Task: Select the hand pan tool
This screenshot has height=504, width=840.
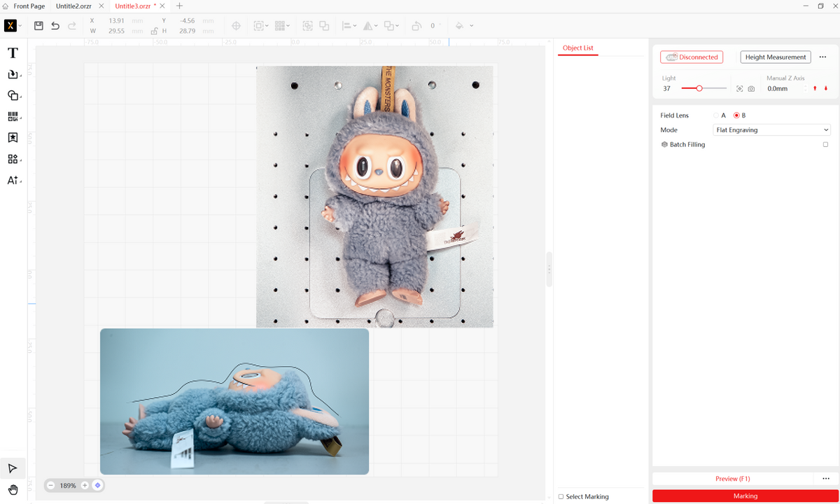Action: 12,490
